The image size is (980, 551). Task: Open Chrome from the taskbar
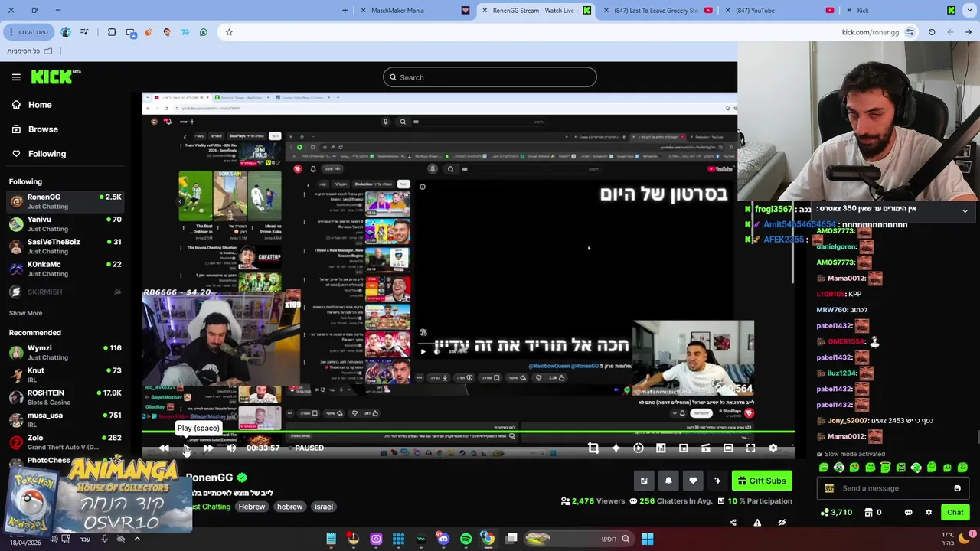click(x=488, y=539)
